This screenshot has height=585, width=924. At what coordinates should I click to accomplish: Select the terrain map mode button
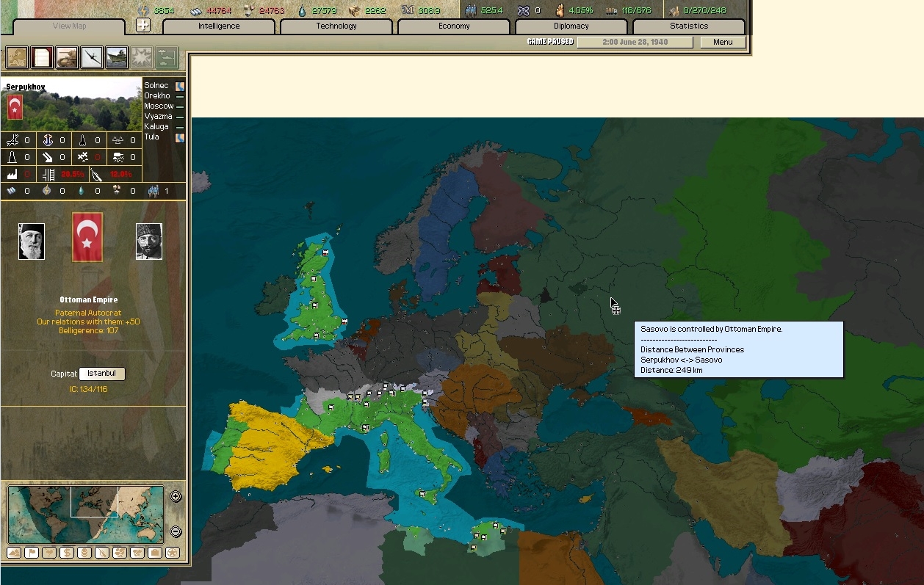point(14,553)
